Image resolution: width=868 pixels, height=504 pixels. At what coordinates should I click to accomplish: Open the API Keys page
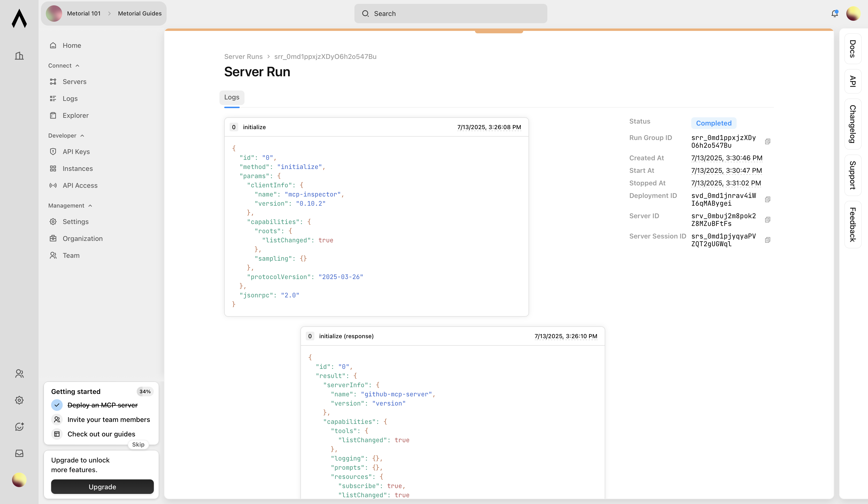click(x=76, y=152)
